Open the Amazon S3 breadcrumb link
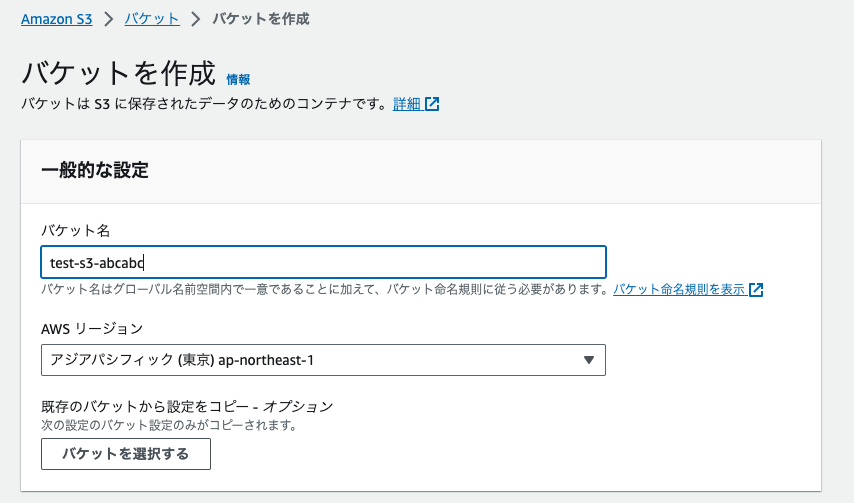This screenshot has height=503, width=854. click(57, 19)
